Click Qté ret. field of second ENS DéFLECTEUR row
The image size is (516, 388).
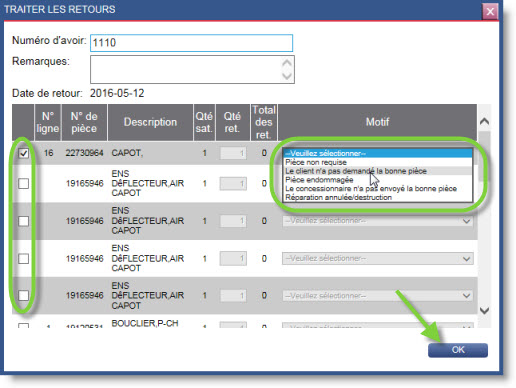tap(233, 221)
